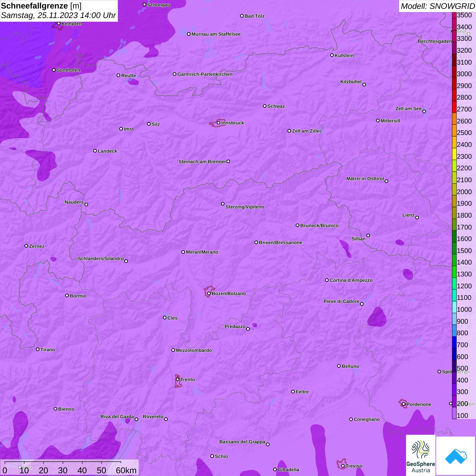This screenshot has width=476, height=476.
Task: Click the Tirano location dot
Action: coord(38,349)
